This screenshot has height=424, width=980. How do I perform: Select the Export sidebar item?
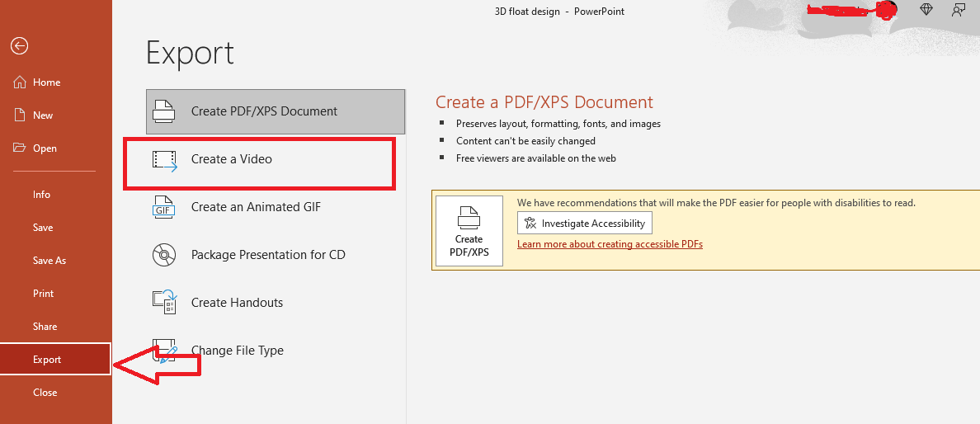point(55,360)
